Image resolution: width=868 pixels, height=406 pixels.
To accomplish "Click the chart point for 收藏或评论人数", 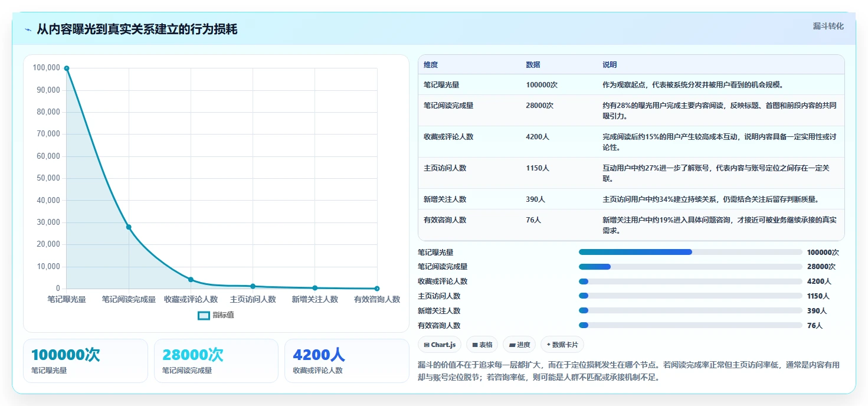I will pyautogui.click(x=191, y=280).
